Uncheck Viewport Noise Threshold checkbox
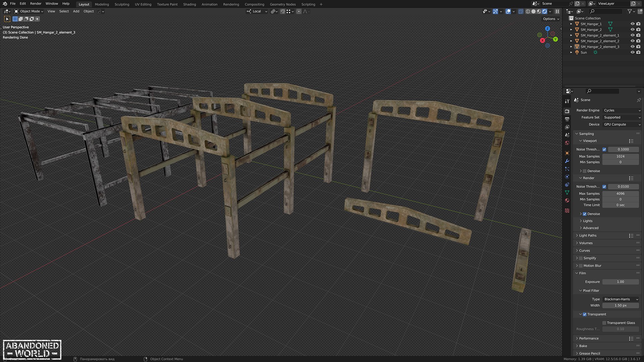Screen dimensions: 644x362 coord(604,149)
